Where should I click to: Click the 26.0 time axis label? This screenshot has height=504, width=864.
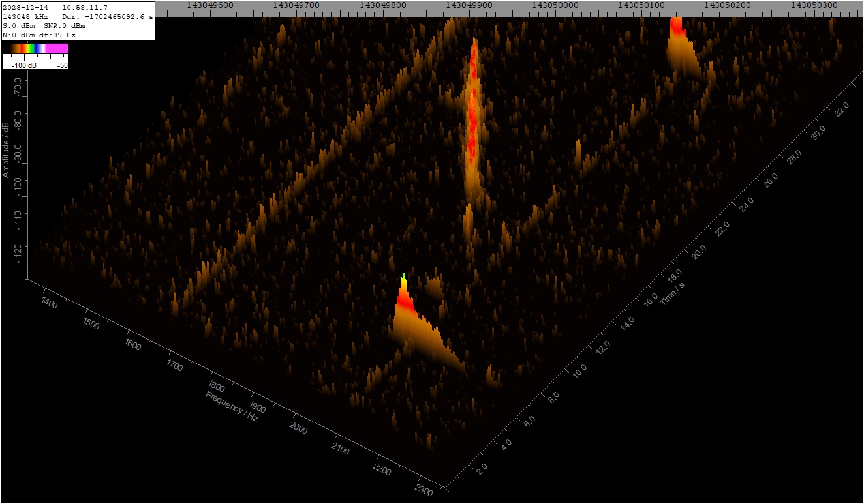tap(772, 181)
